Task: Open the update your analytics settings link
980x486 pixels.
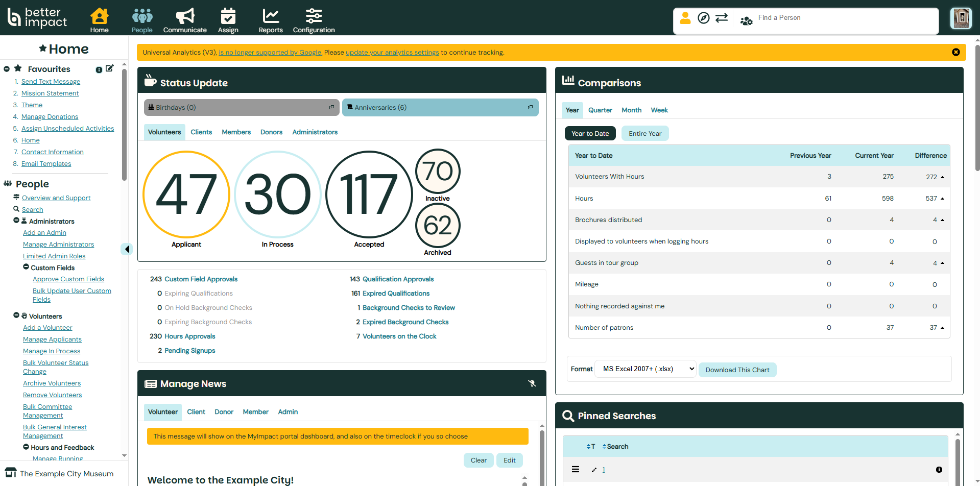Action: point(392,52)
